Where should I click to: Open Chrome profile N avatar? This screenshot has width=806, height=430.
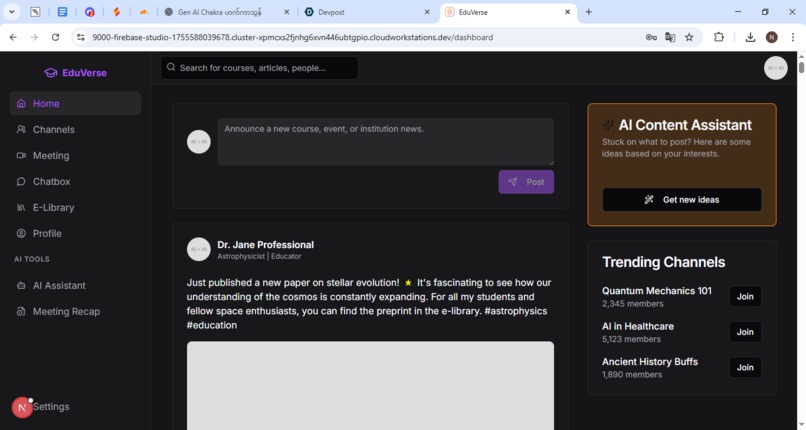(x=772, y=37)
